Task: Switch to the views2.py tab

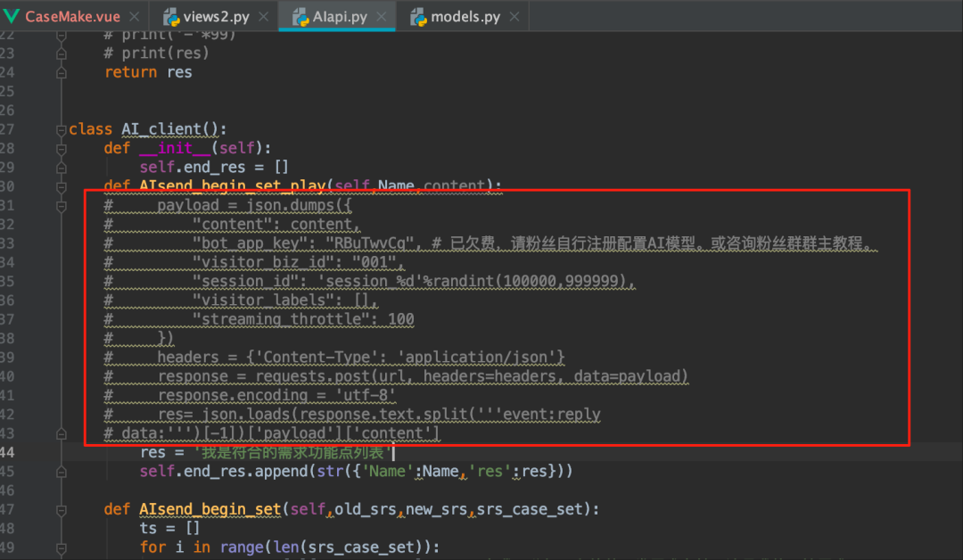Action: click(x=216, y=17)
